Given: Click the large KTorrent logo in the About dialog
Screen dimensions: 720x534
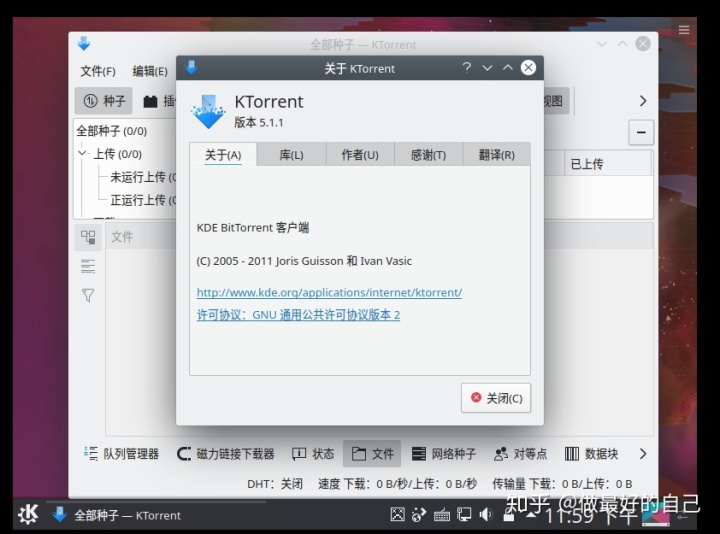Looking at the screenshot, I should click(x=208, y=111).
